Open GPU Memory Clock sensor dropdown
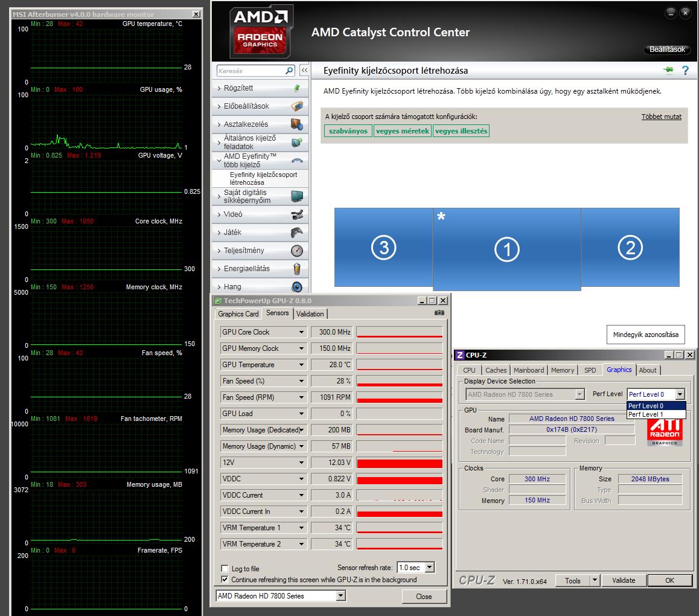The width and height of the screenshot is (699, 616). [301, 348]
